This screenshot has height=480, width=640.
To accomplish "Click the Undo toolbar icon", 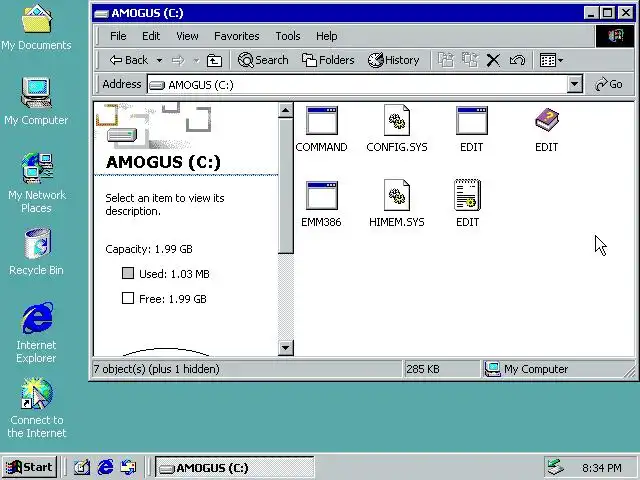I will pyautogui.click(x=517, y=60).
